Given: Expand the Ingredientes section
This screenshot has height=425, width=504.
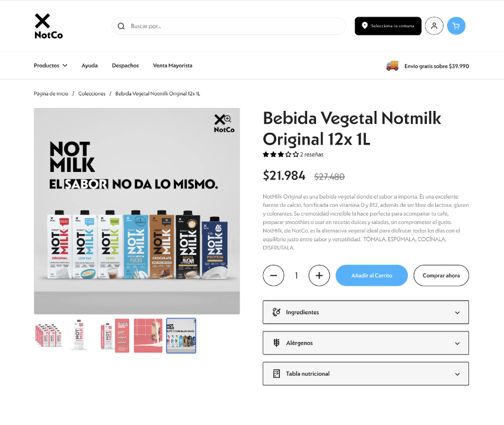Looking at the screenshot, I should coord(365,312).
